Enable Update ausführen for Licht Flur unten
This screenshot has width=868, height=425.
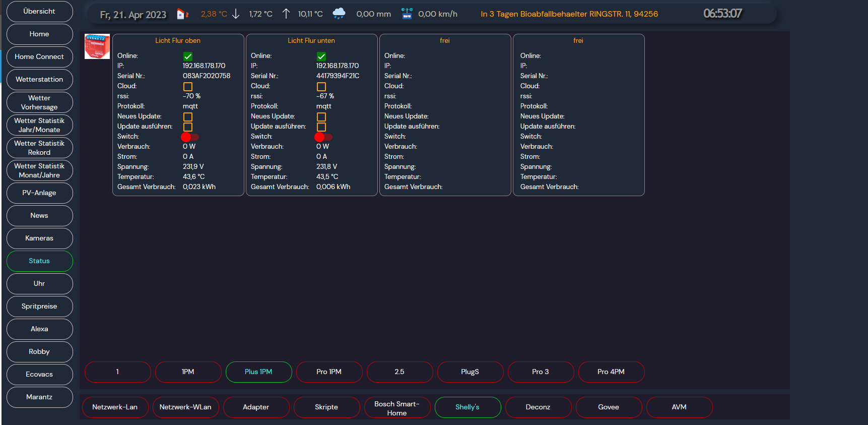[x=321, y=127]
